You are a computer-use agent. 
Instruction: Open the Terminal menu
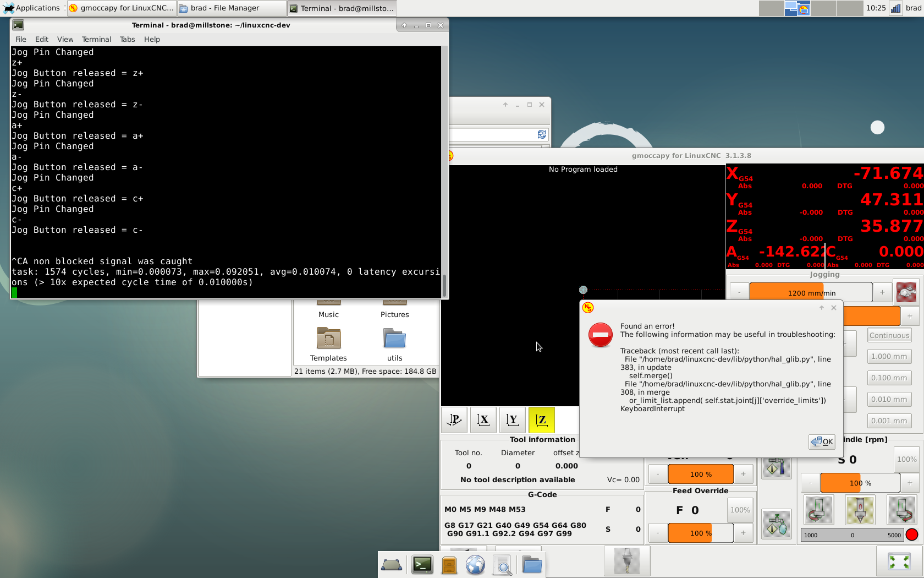(x=96, y=39)
